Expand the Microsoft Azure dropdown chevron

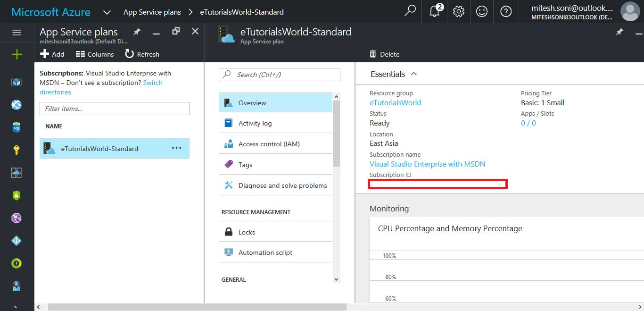pos(107,12)
